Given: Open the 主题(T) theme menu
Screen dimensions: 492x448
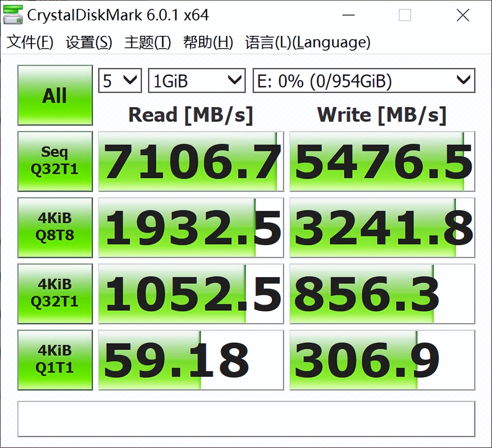Looking at the screenshot, I should point(147,43).
